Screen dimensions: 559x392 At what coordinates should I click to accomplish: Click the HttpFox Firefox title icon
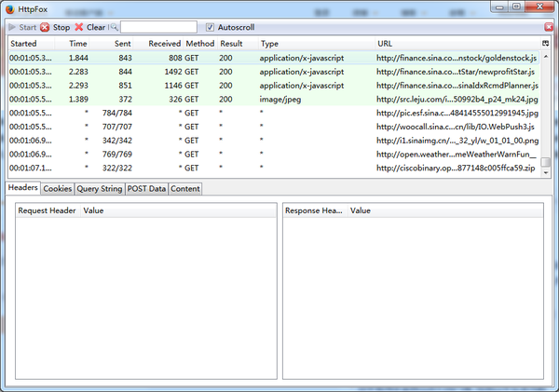click(x=10, y=7)
